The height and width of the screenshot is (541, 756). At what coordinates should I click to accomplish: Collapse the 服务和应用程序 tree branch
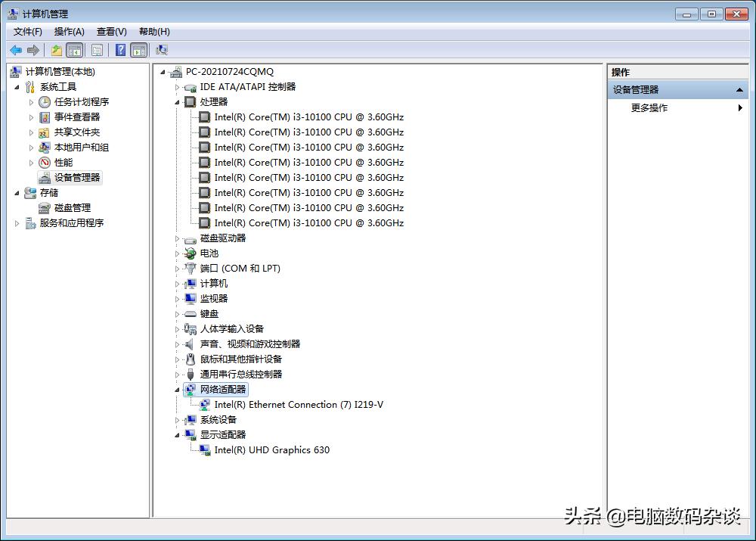pos(17,222)
